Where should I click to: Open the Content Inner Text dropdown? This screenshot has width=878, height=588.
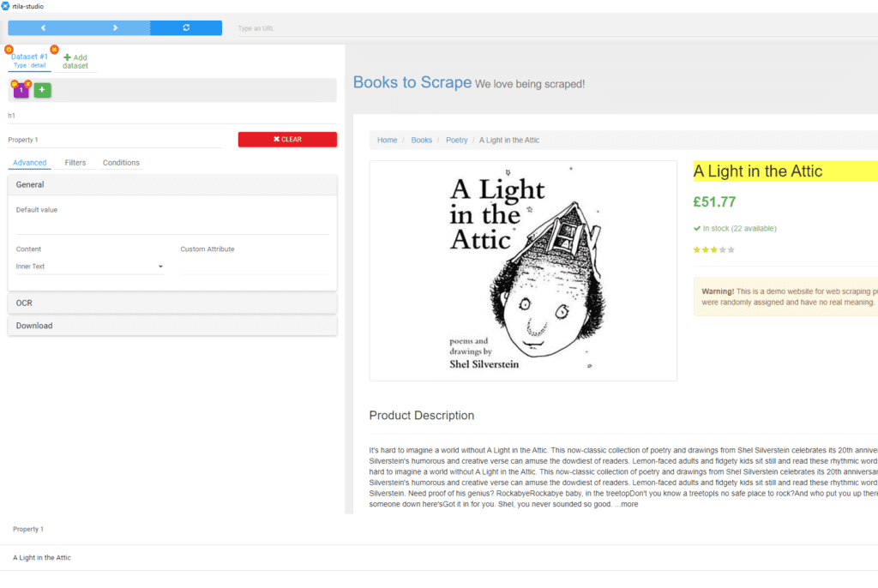pos(89,267)
